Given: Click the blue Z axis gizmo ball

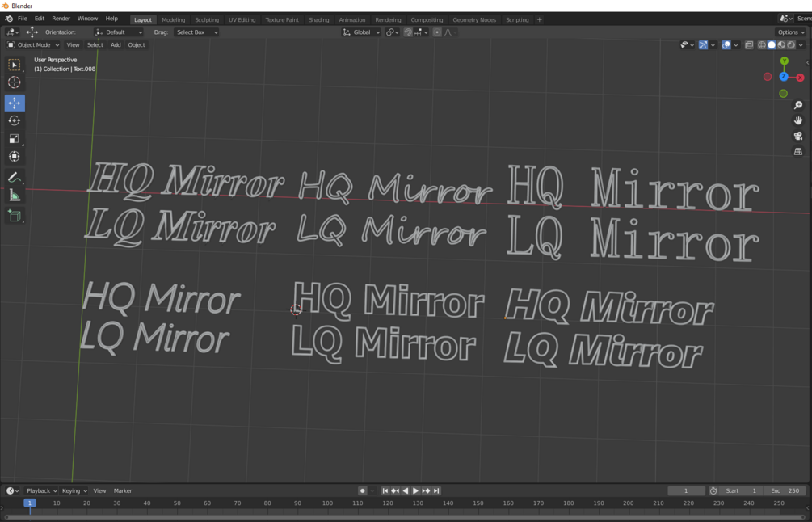Looking at the screenshot, I should click(784, 77).
